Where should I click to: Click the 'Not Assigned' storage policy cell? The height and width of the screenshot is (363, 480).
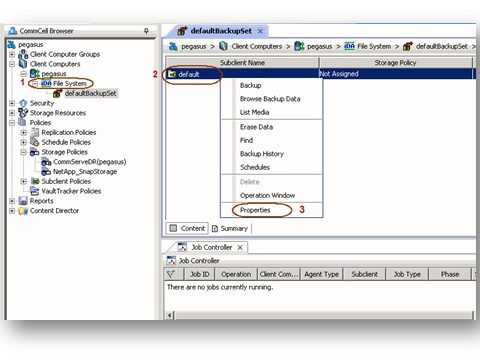point(396,74)
